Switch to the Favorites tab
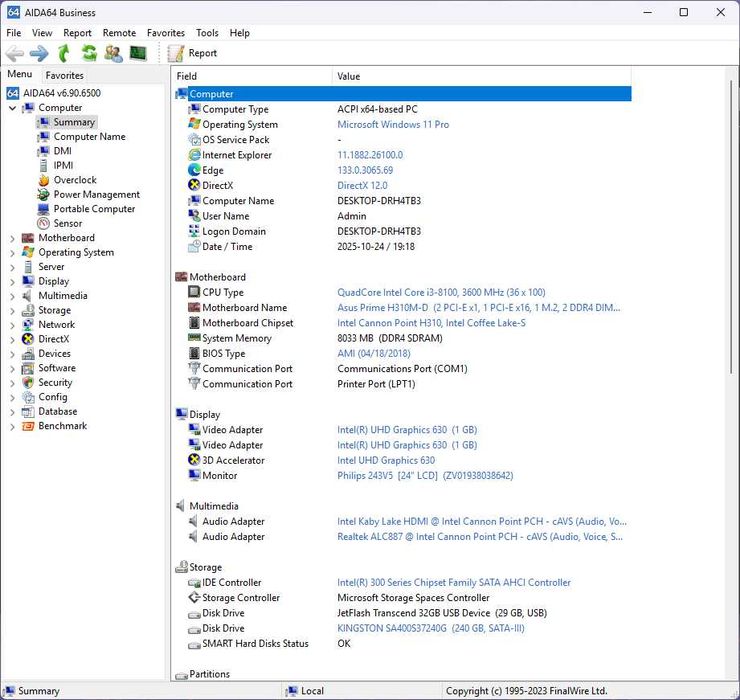Viewport: 740px width, 700px height. tap(65, 75)
